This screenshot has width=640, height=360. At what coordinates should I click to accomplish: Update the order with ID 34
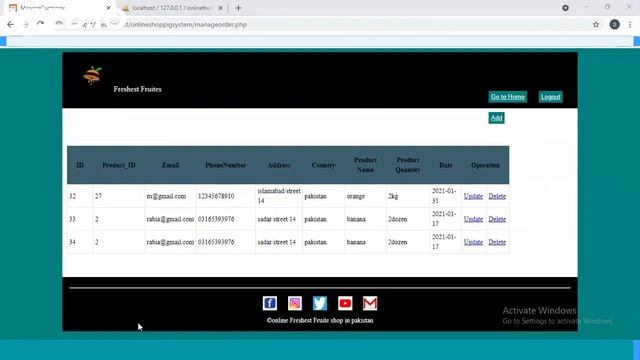(x=473, y=242)
